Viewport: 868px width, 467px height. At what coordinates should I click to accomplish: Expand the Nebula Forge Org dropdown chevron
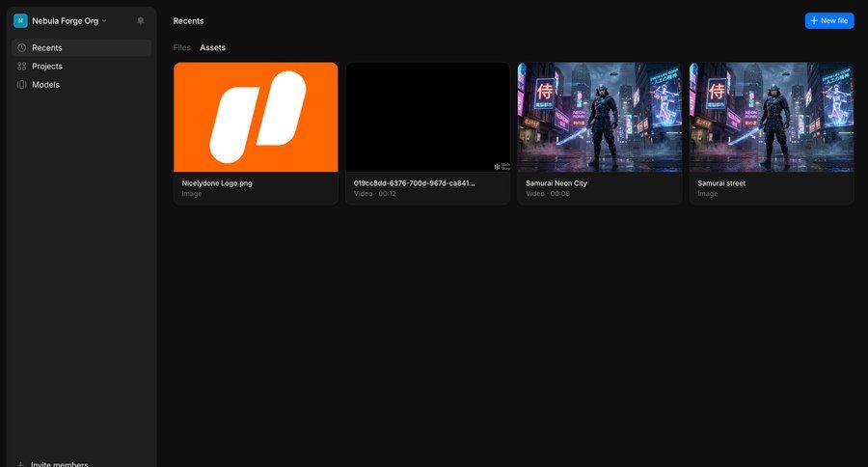coord(104,20)
